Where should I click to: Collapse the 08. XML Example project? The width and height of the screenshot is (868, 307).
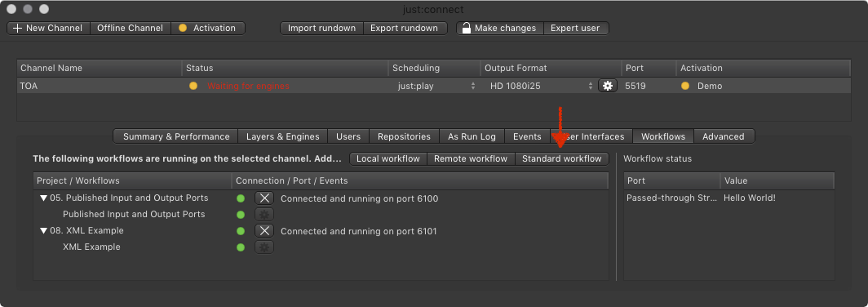click(x=44, y=230)
